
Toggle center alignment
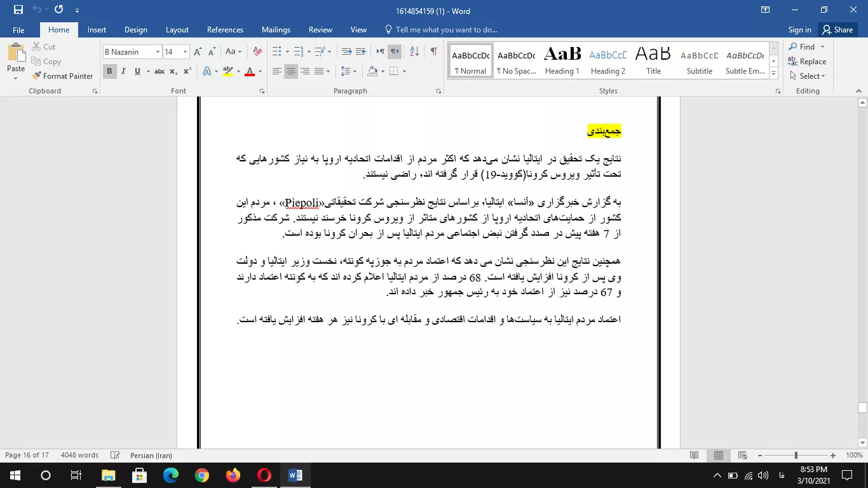pyautogui.click(x=291, y=71)
